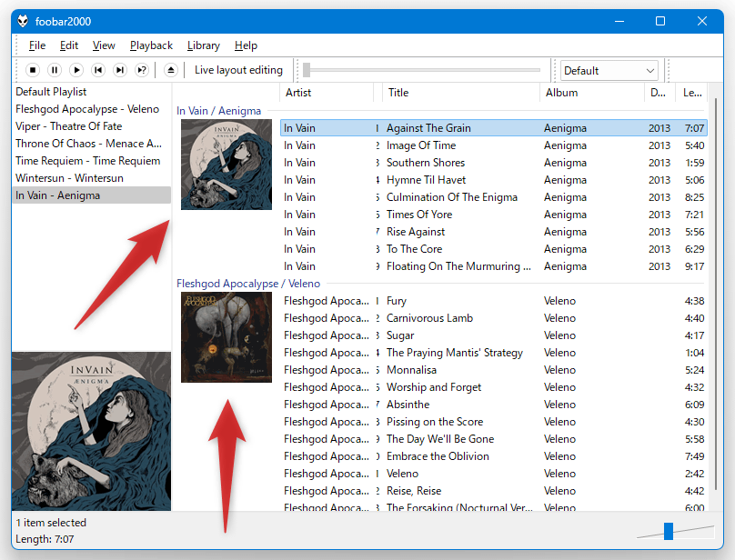Select track To The Core

(494, 249)
